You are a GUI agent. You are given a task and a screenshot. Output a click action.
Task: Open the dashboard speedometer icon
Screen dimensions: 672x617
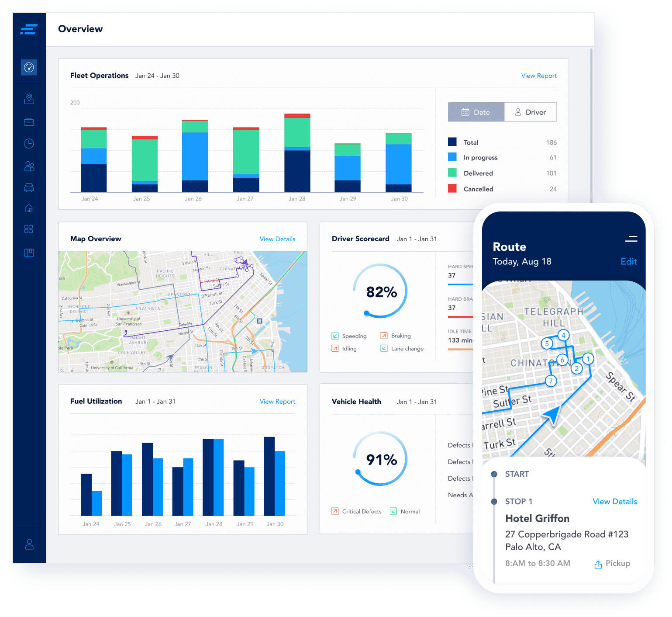pyautogui.click(x=29, y=67)
